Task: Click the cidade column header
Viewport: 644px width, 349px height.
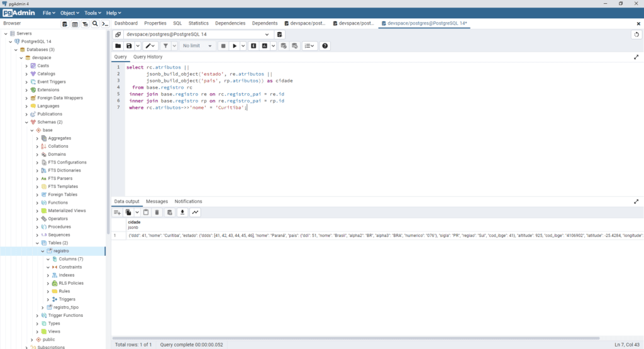Action: pyautogui.click(x=134, y=224)
